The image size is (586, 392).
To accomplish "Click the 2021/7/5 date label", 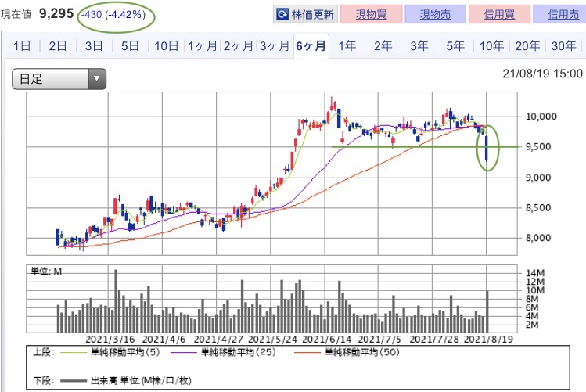I will tap(379, 340).
